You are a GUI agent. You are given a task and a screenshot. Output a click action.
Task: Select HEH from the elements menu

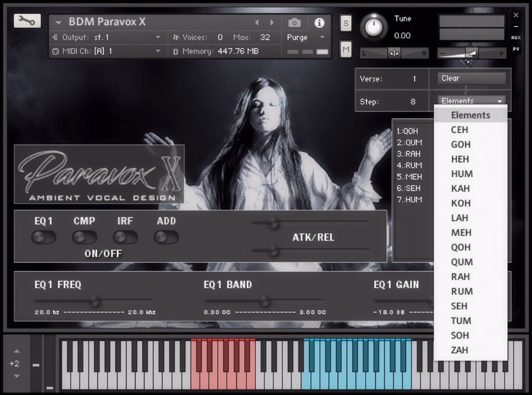tap(470, 159)
